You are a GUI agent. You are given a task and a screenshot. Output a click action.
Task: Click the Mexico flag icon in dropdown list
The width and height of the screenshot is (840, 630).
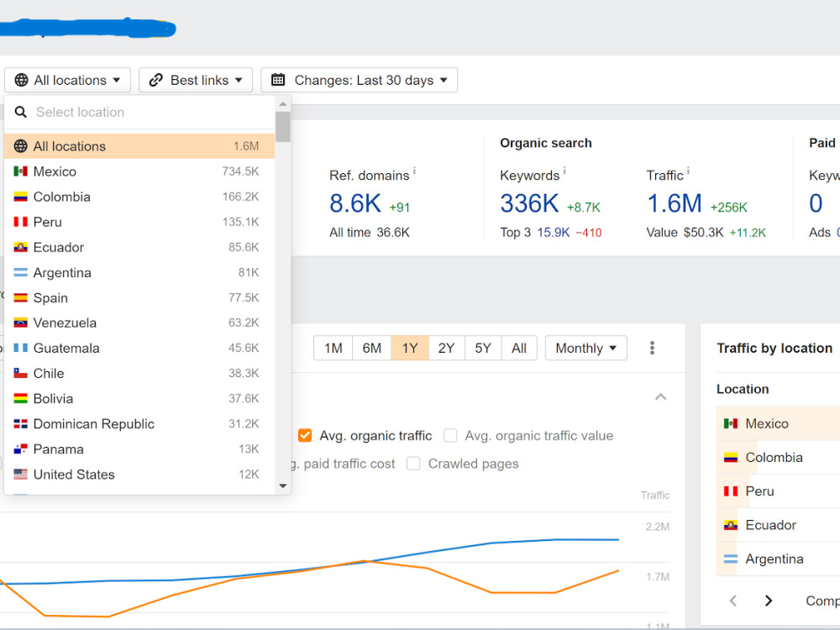point(20,171)
